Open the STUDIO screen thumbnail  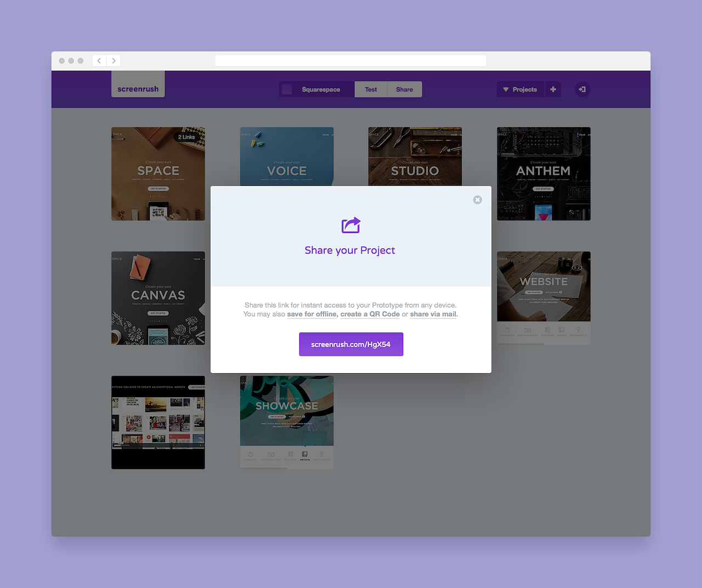415,156
